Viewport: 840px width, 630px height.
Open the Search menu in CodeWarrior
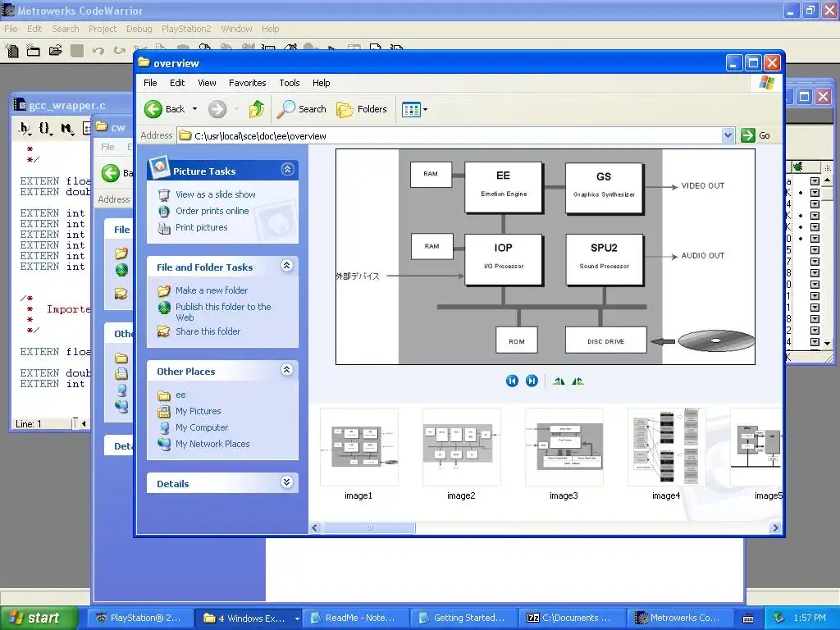[66, 29]
